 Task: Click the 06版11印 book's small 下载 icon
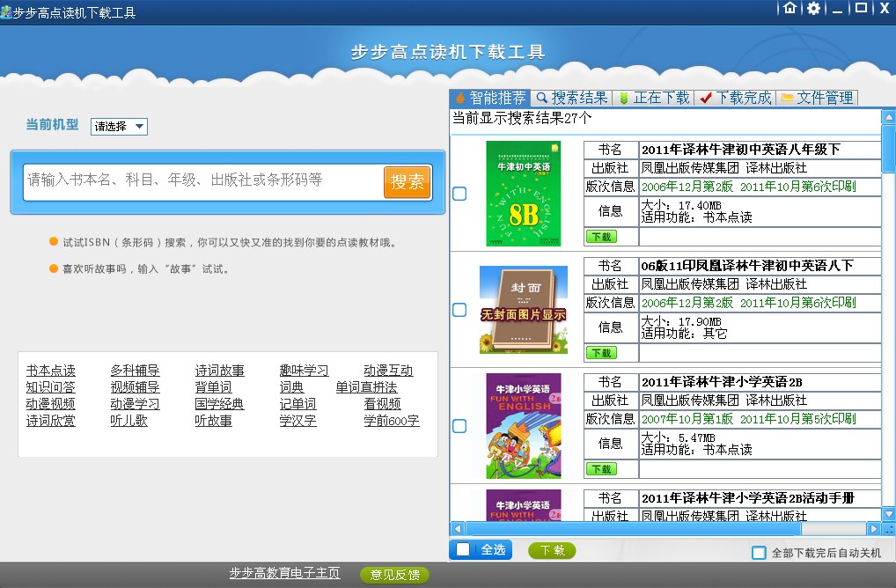tap(601, 353)
